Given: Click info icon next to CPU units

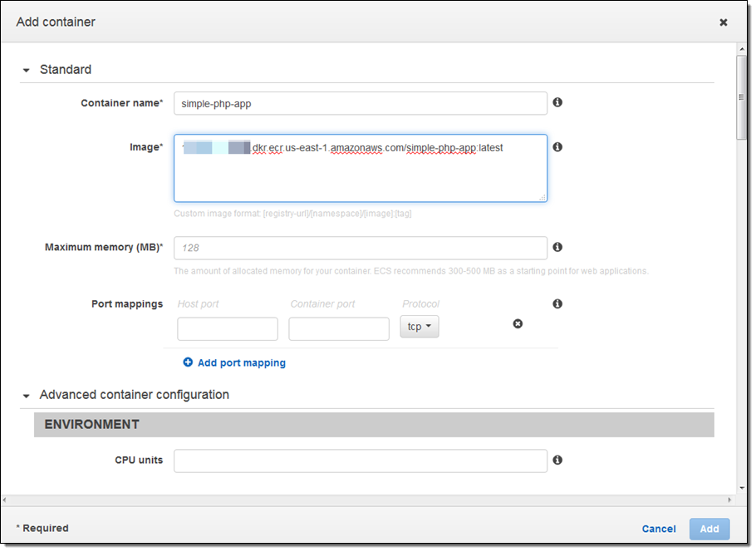Looking at the screenshot, I should point(557,460).
